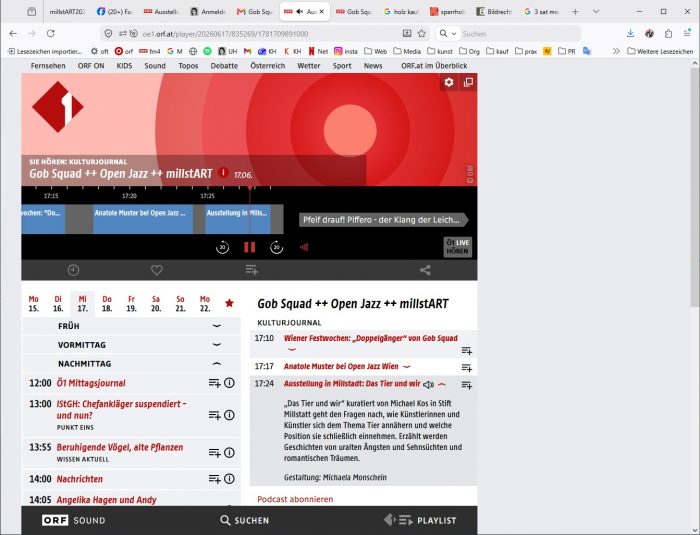Image resolution: width=700 pixels, height=535 pixels.
Task: Open the Ö1 Mittagsjournal program link
Action: click(x=91, y=383)
